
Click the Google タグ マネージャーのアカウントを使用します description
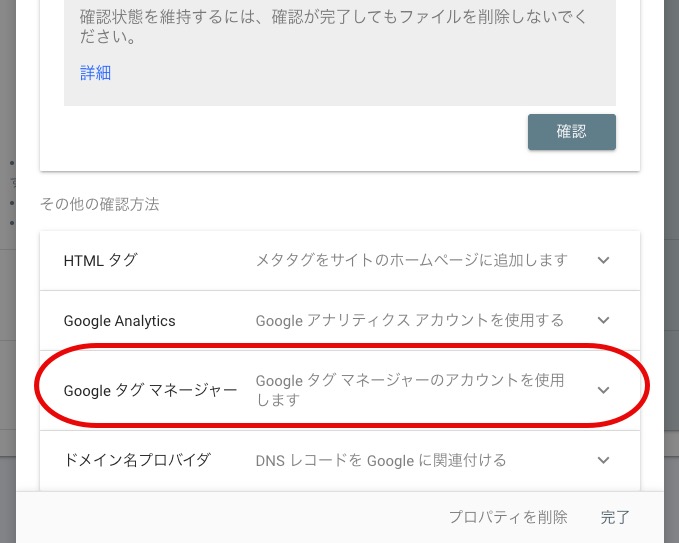[410, 390]
